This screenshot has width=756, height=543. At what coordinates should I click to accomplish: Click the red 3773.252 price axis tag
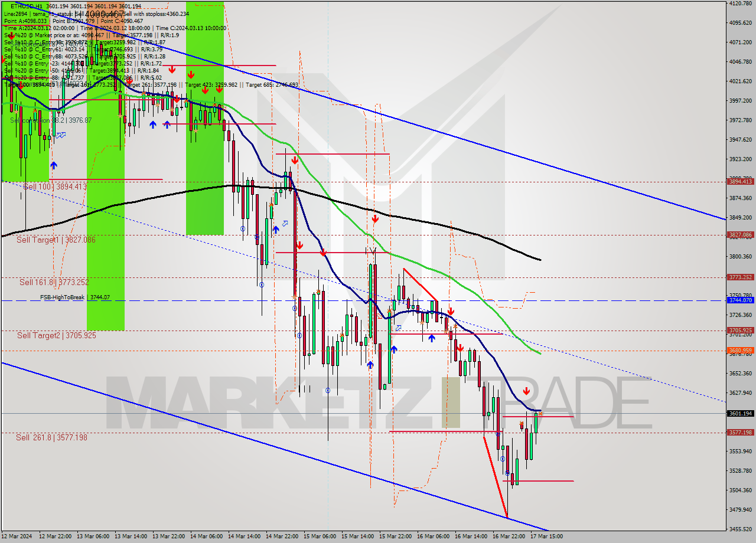tap(740, 277)
